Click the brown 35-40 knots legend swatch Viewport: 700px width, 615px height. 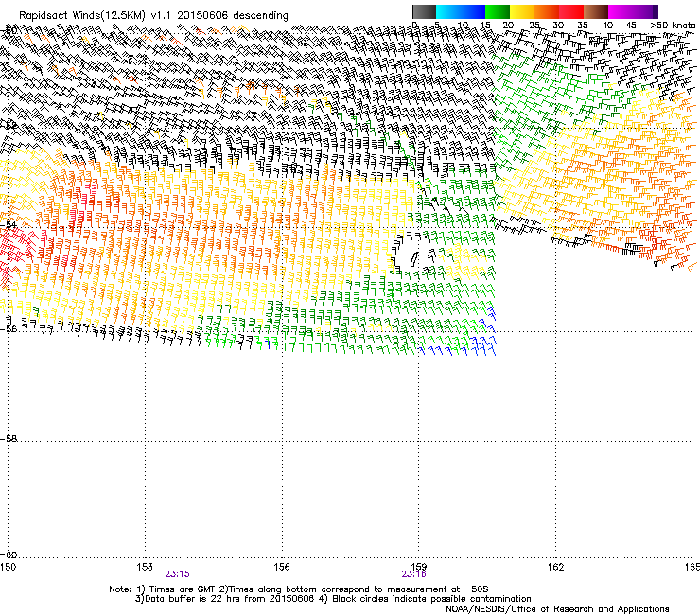click(596, 11)
